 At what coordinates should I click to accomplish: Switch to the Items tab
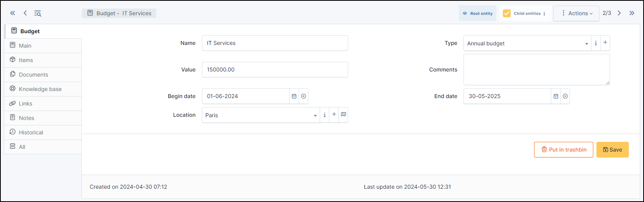[x=26, y=60]
